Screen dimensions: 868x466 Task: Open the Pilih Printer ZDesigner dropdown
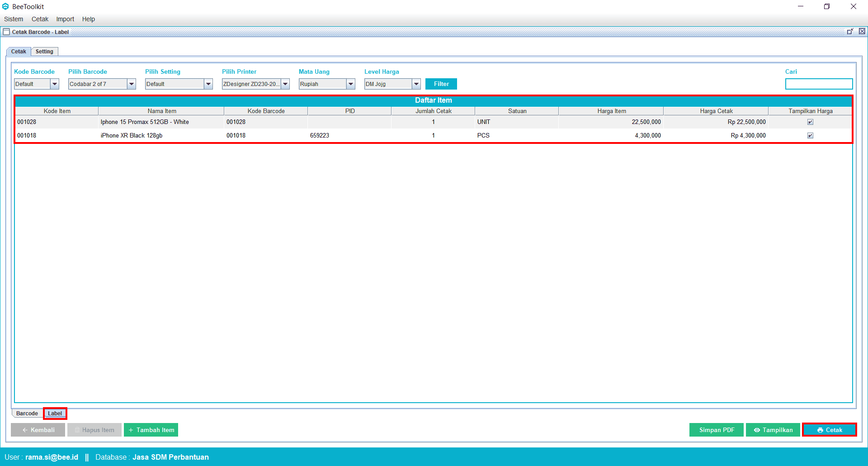click(x=285, y=84)
